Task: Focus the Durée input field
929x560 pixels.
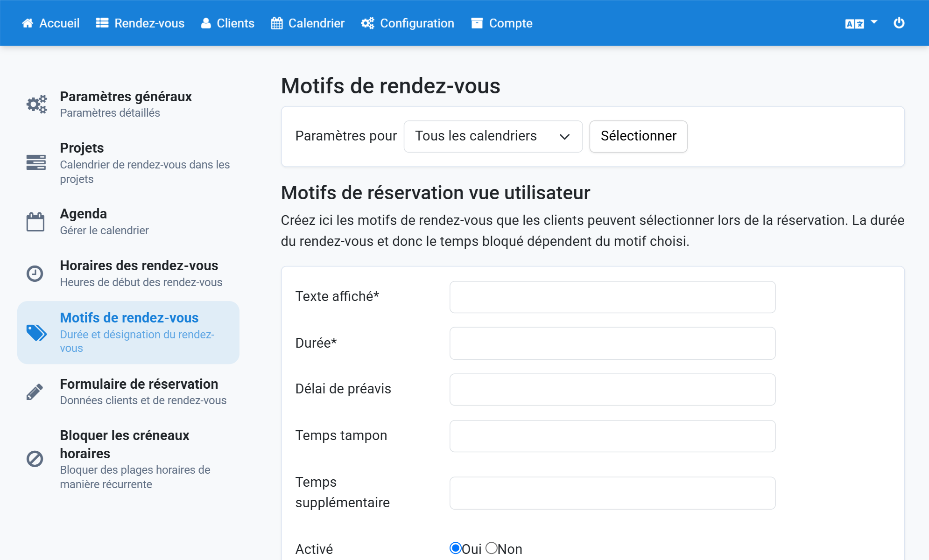Action: point(612,343)
